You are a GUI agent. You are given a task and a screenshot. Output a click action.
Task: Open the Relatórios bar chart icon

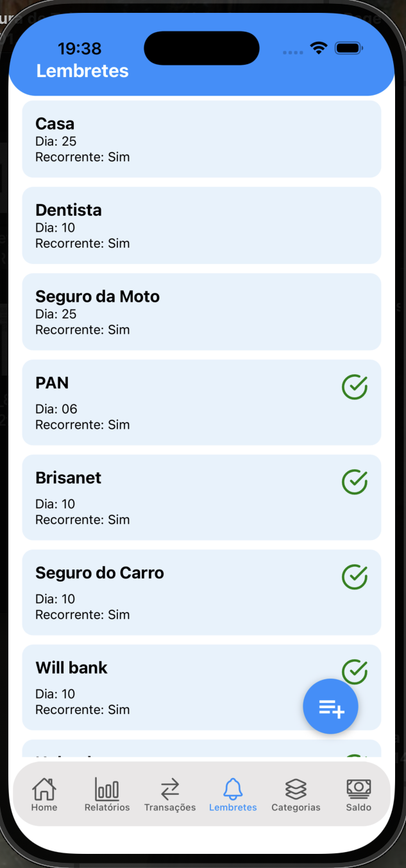click(x=107, y=788)
